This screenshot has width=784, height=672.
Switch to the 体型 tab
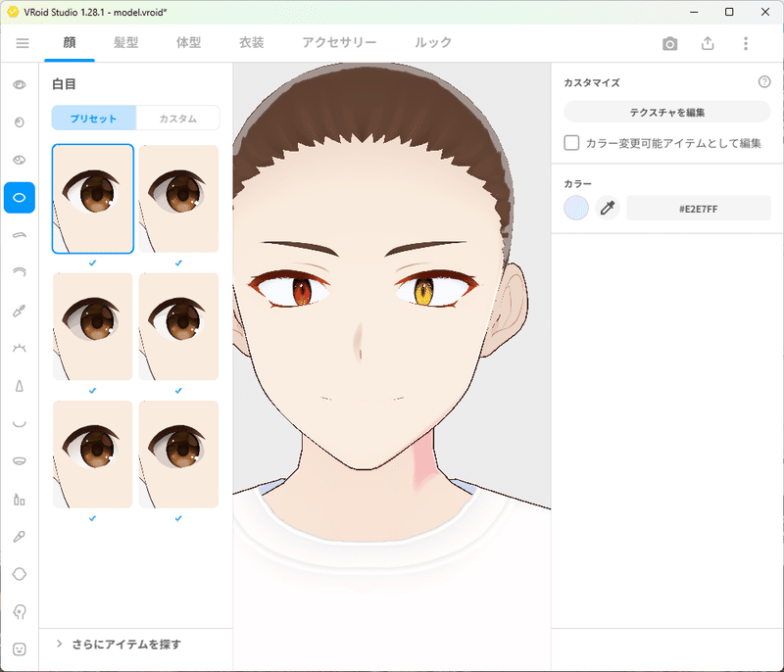pos(188,43)
